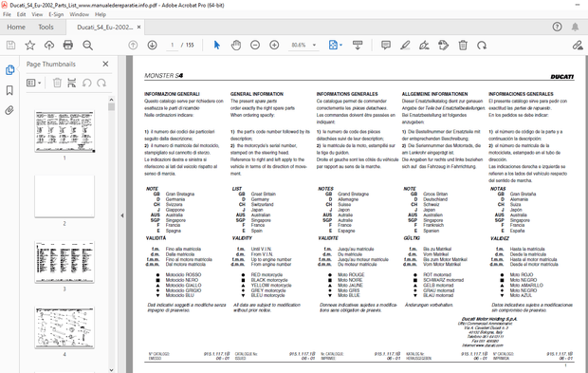The height and width of the screenshot is (373, 588).
Task: Click the scrolling mode keyboard icon
Action: 358,46
